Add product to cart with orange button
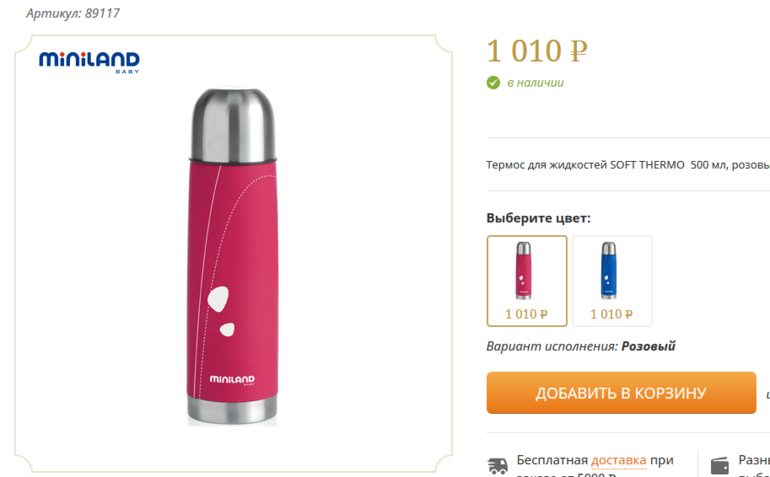This screenshot has height=477, width=770. (621, 393)
